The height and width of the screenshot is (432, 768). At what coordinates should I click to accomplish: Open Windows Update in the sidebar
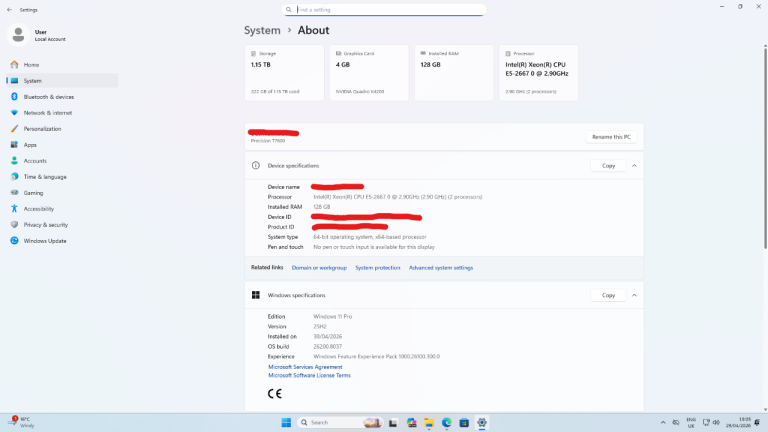[x=44, y=241]
